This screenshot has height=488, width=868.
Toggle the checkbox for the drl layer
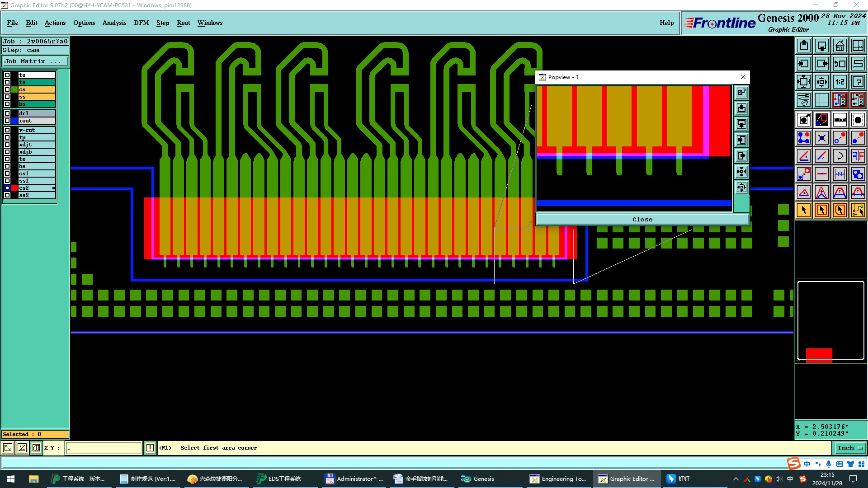pos(7,113)
